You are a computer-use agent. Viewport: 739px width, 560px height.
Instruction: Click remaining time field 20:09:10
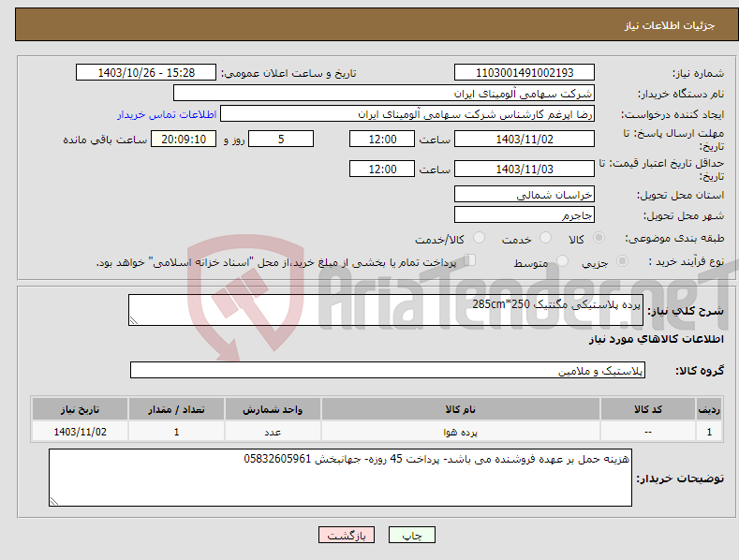[184, 139]
